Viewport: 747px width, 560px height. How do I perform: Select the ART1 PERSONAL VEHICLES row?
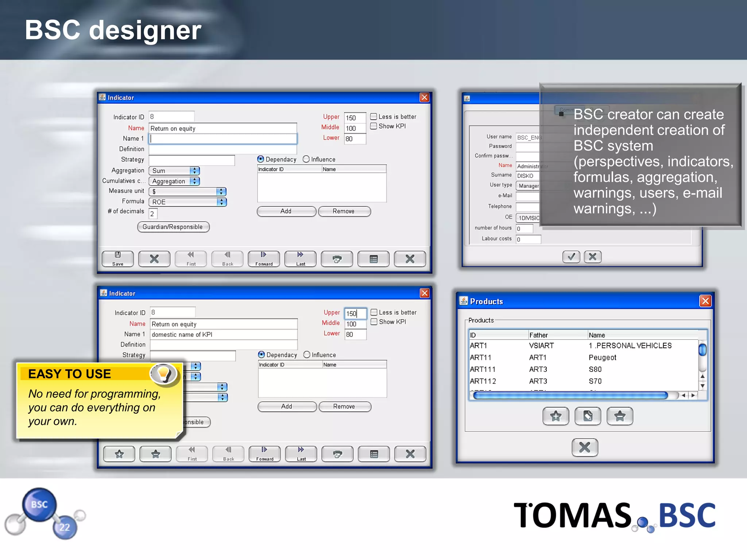pyautogui.click(x=584, y=346)
